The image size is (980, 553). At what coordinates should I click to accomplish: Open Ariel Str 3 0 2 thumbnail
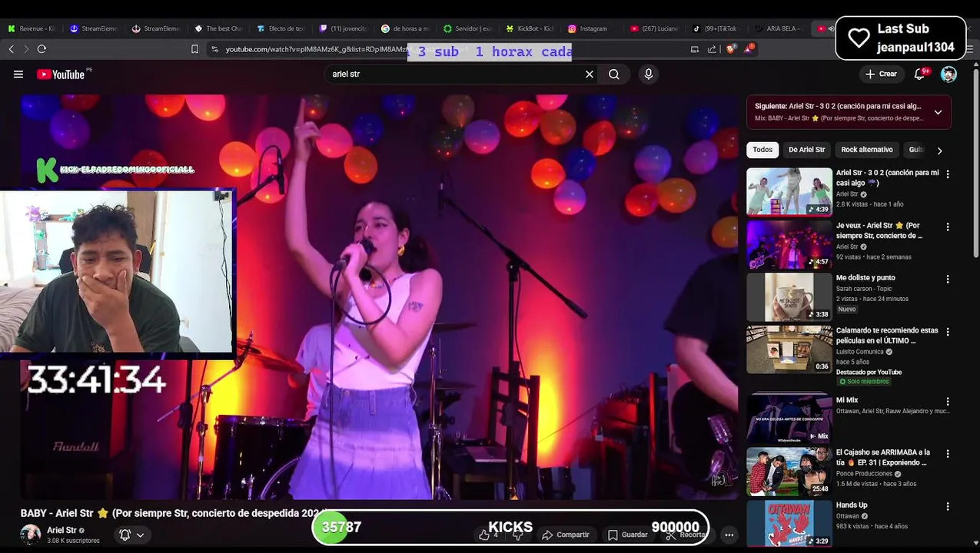point(789,192)
